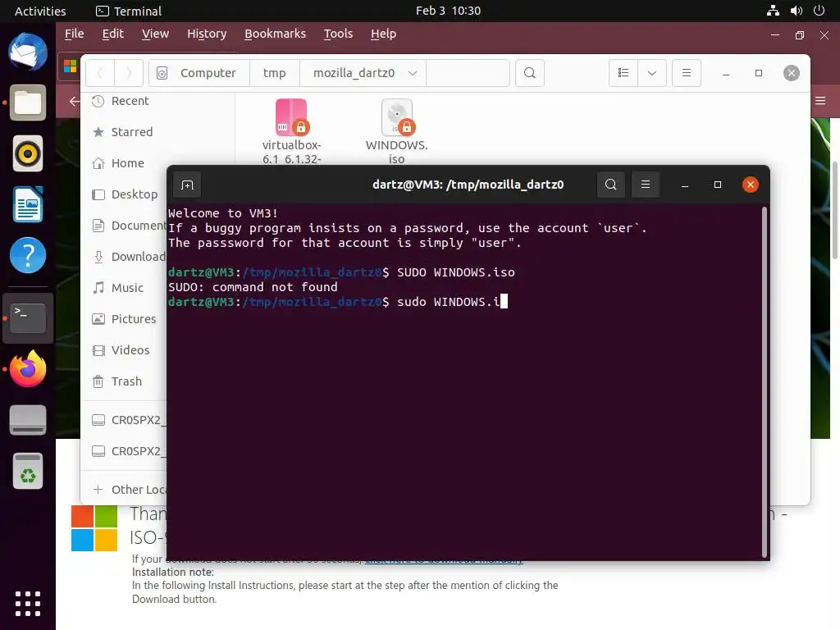
Task: Launch Rhythmbox from the dock
Action: pos(28,153)
